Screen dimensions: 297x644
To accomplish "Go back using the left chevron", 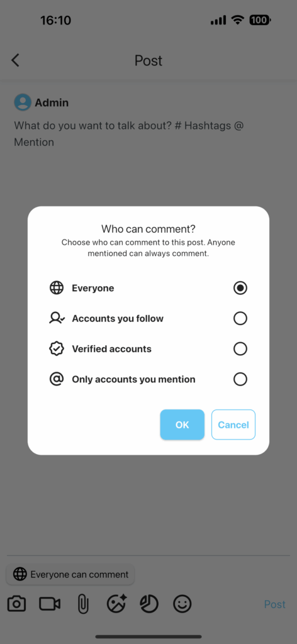I will tap(15, 60).
